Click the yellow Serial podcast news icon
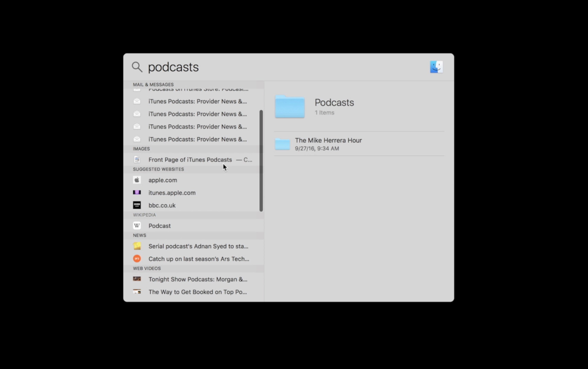 [x=137, y=246]
